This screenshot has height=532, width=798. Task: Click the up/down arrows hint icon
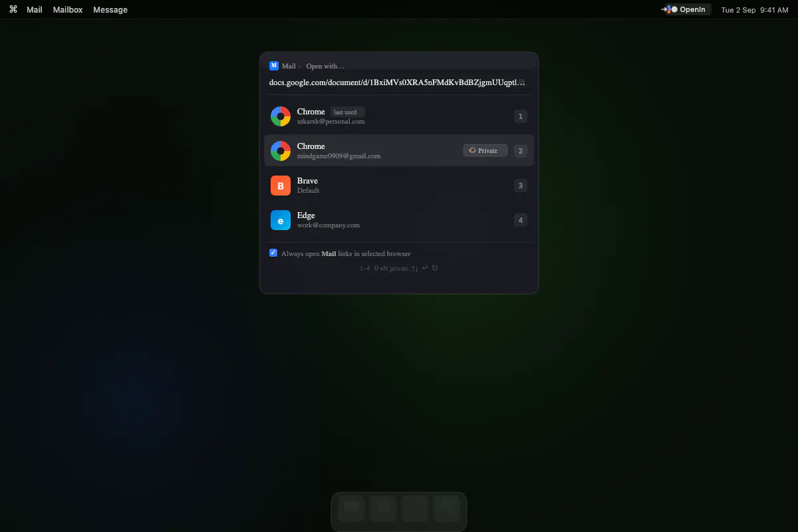pos(415,269)
